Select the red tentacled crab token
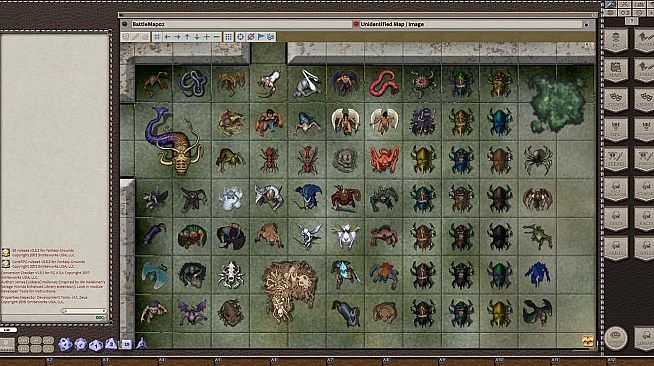 point(384,159)
